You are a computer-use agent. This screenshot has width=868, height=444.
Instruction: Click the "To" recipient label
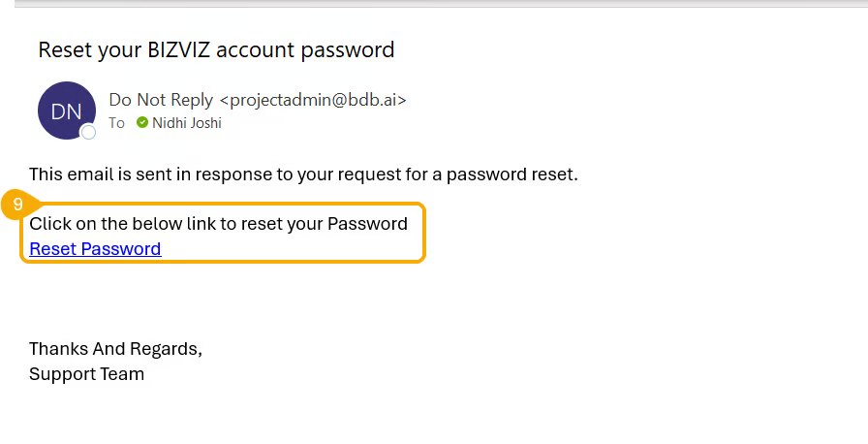click(x=116, y=123)
